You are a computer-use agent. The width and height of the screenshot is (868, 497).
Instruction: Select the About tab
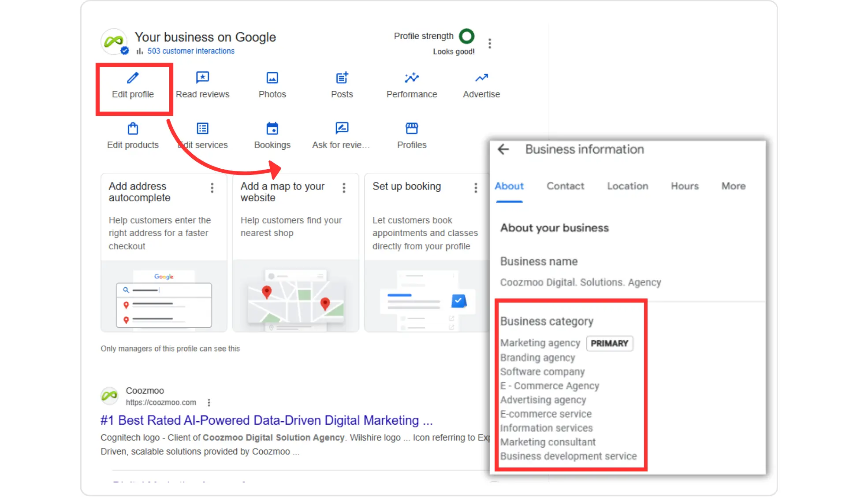509,186
